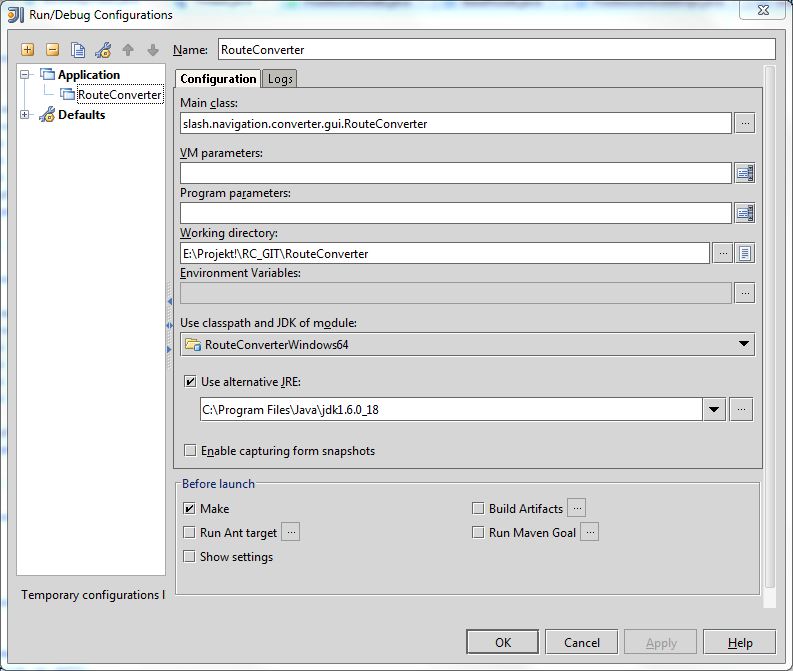
Task: Open the alternative JRE path dropdown
Action: (713, 409)
